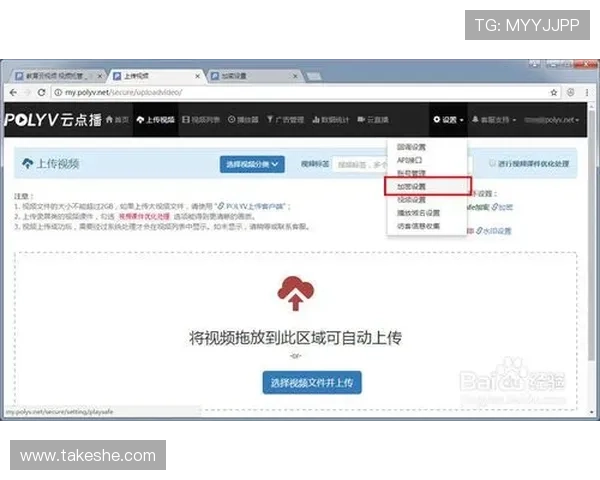Open 广告管理 in the navigation bar
The width and height of the screenshot is (600, 480).
click(285, 120)
